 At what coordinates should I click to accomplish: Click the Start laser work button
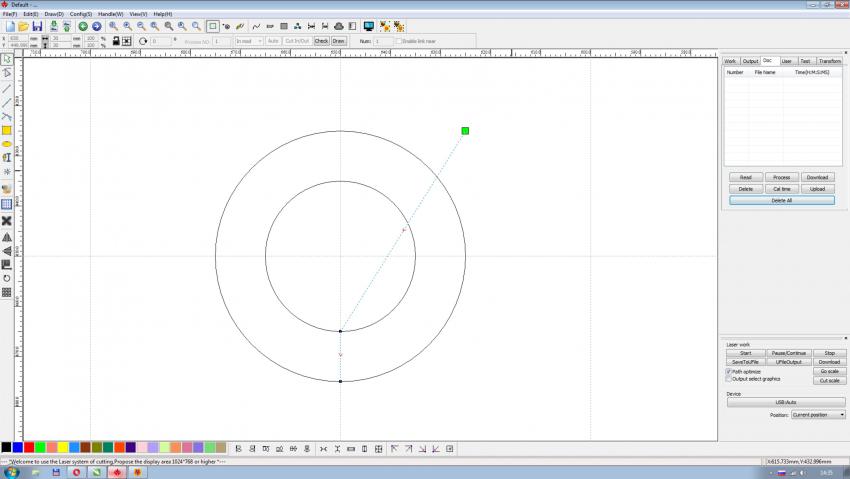pos(745,353)
